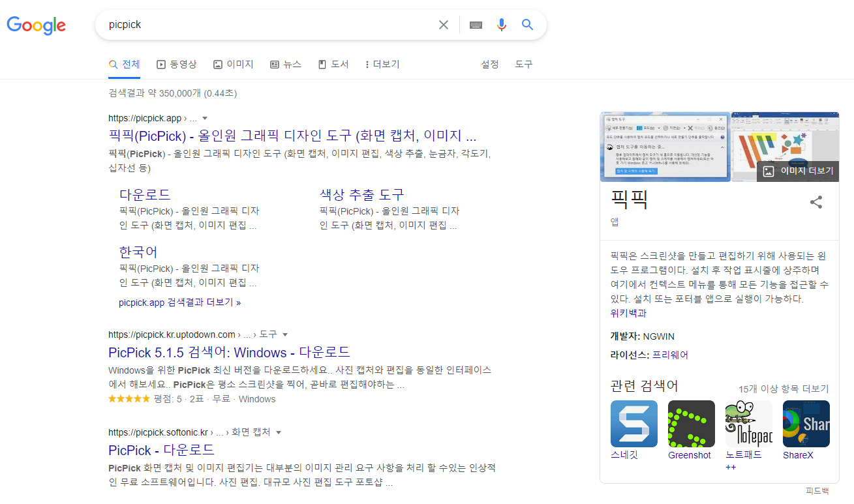The width and height of the screenshot is (854, 504).
Task: Clear the search box with X icon
Action: pos(444,25)
